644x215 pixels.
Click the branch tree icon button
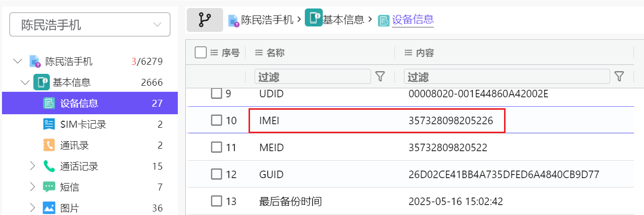(x=205, y=20)
